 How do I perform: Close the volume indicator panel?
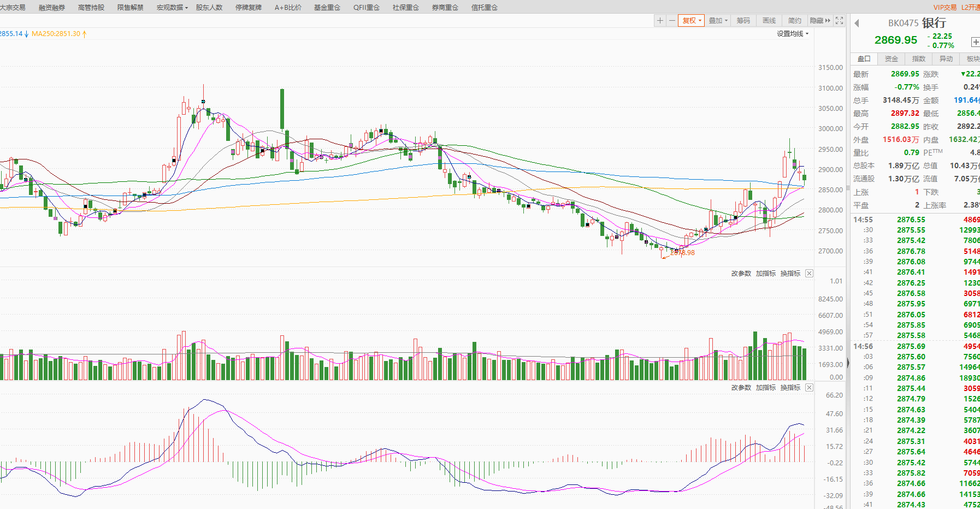[809, 274]
